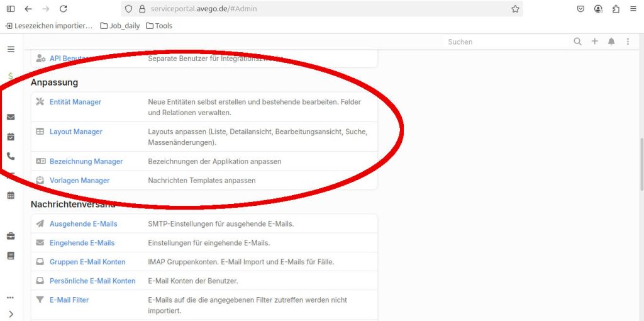Click the envelope icon in the sidebar
The height and width of the screenshot is (321, 644).
(x=11, y=117)
